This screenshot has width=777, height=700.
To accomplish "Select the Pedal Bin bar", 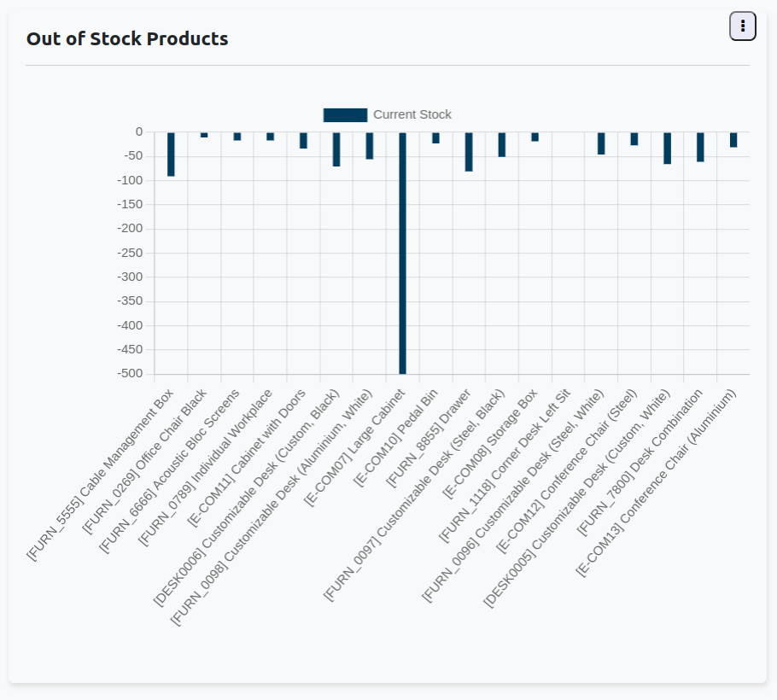I will pos(435,138).
